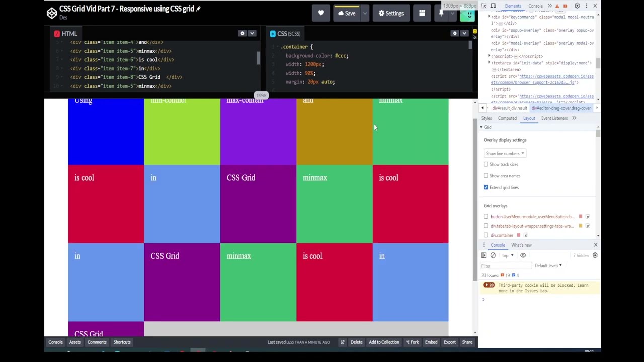Open DevTools kebab customize menu

[586, 6]
